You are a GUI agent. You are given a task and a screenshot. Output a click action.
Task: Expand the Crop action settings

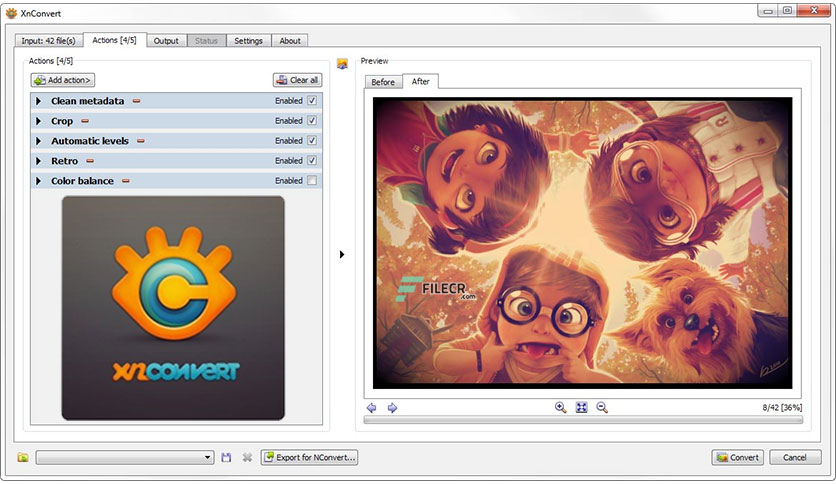coord(38,121)
